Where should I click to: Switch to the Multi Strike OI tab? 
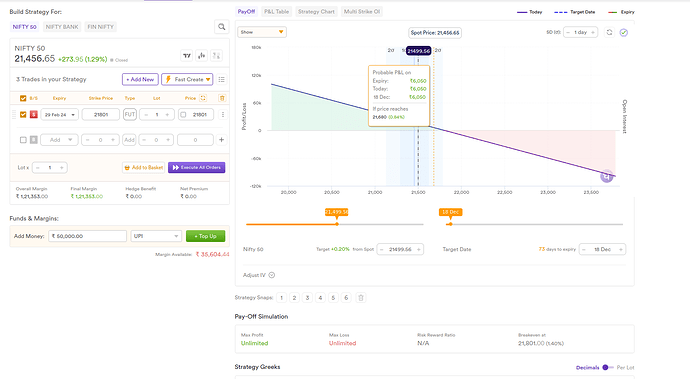tap(362, 11)
